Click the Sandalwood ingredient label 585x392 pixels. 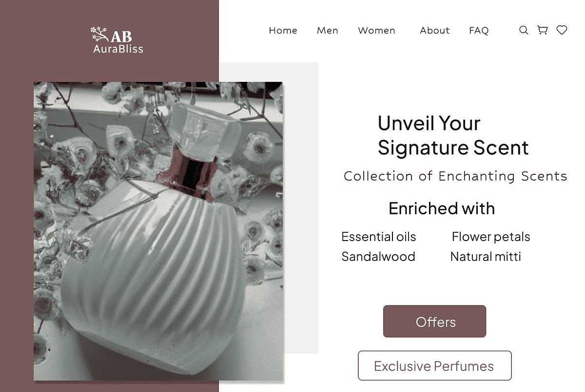(378, 257)
